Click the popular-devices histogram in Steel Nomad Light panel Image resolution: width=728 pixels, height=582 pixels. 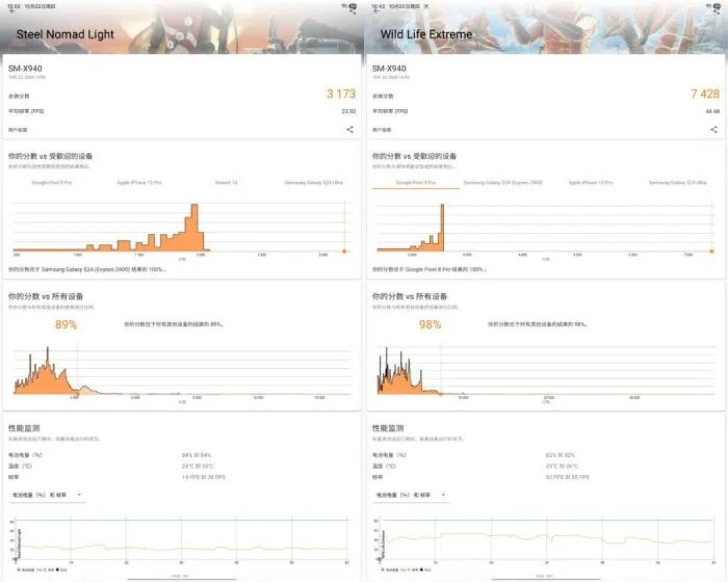point(181,228)
